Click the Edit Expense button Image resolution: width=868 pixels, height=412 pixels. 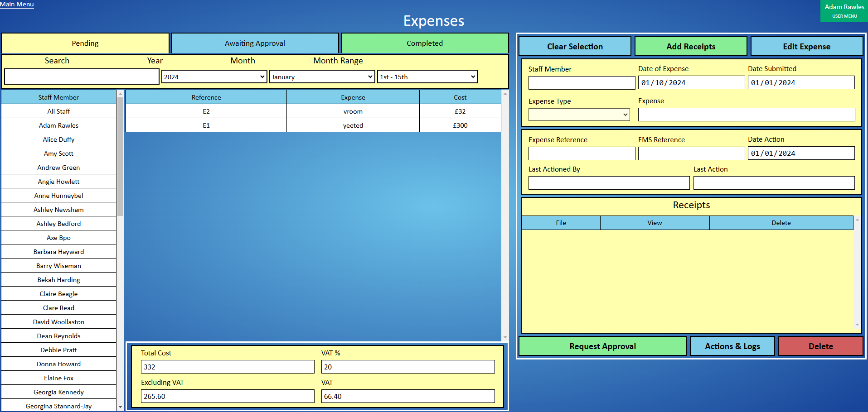pos(807,46)
